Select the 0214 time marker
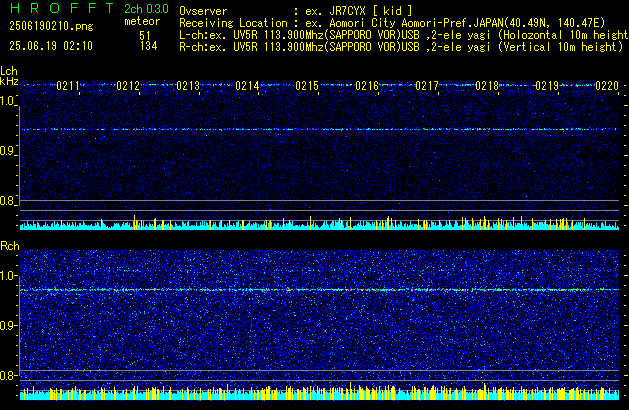The height and width of the screenshot is (410, 629). (247, 86)
